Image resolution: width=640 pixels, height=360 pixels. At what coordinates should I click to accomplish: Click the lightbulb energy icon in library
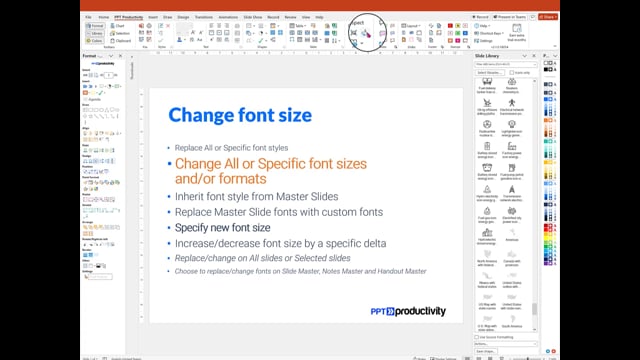point(511,124)
